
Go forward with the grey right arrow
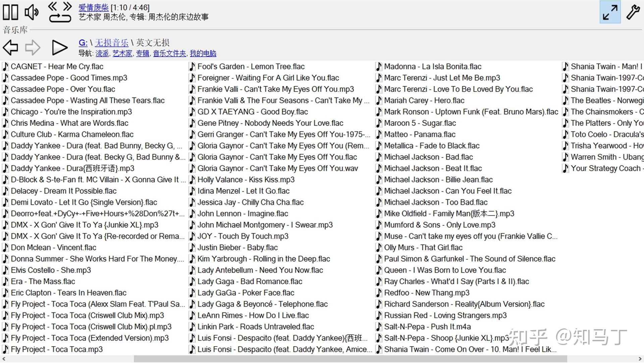(33, 47)
